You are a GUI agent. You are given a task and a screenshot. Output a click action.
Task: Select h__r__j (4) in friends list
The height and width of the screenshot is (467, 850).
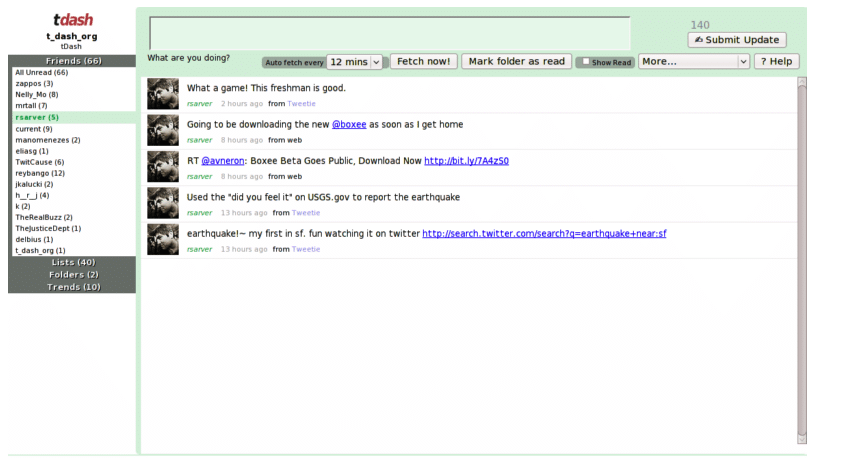[x=32, y=195]
